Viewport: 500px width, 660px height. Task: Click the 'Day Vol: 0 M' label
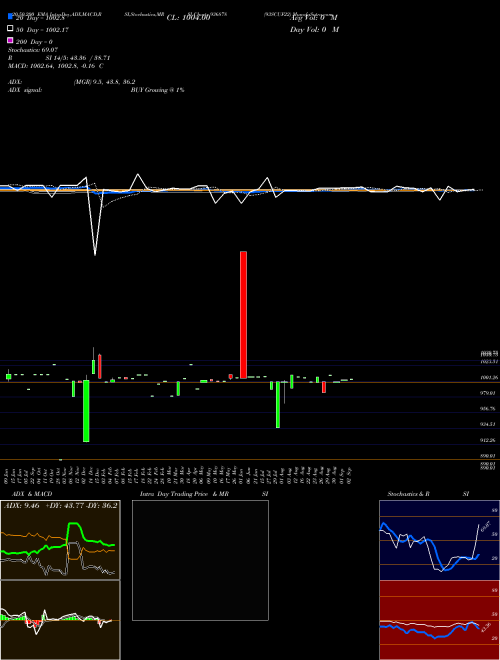[x=314, y=29]
